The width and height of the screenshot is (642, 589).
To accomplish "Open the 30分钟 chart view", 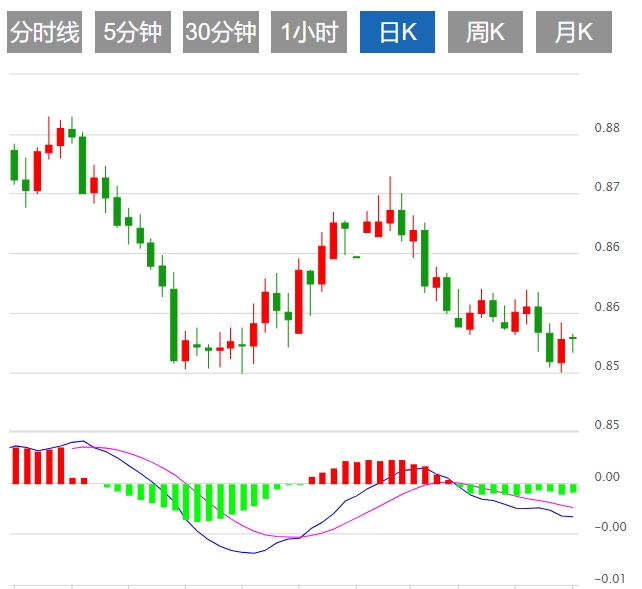I will [220, 32].
